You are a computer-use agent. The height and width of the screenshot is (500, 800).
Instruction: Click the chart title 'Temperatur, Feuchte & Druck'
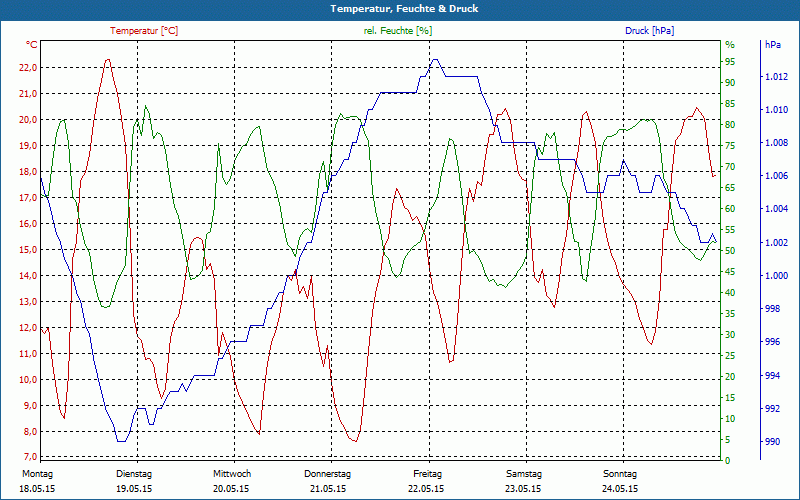404,9
